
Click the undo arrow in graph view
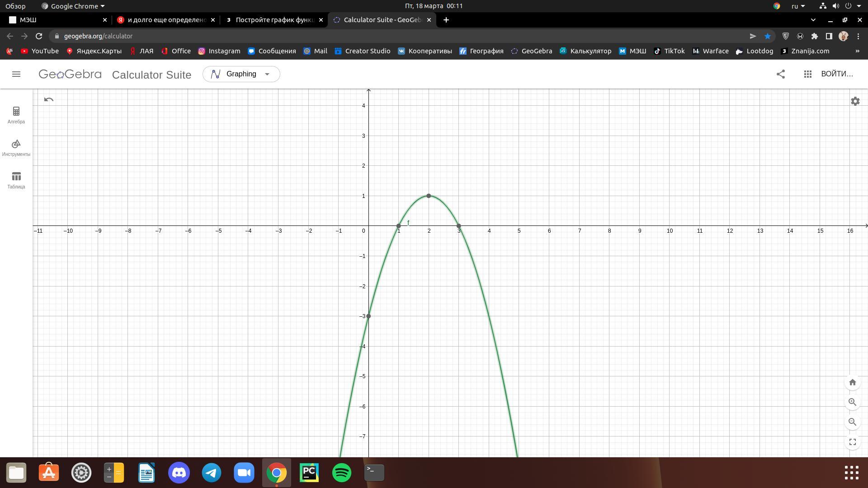point(49,99)
